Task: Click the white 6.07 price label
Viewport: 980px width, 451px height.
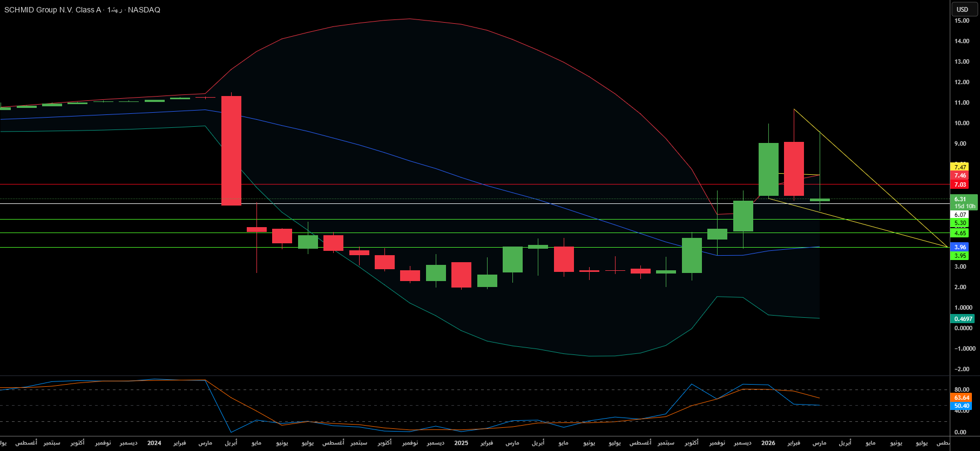Action: (x=960, y=215)
